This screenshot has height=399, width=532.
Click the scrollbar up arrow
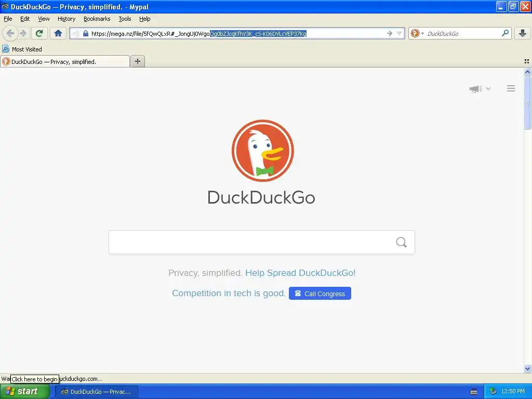[x=527, y=72]
